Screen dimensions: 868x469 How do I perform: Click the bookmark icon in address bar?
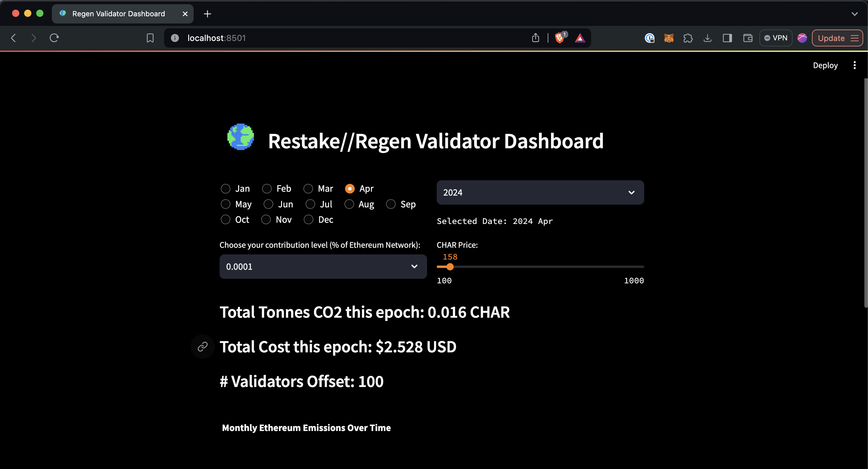[x=150, y=38]
